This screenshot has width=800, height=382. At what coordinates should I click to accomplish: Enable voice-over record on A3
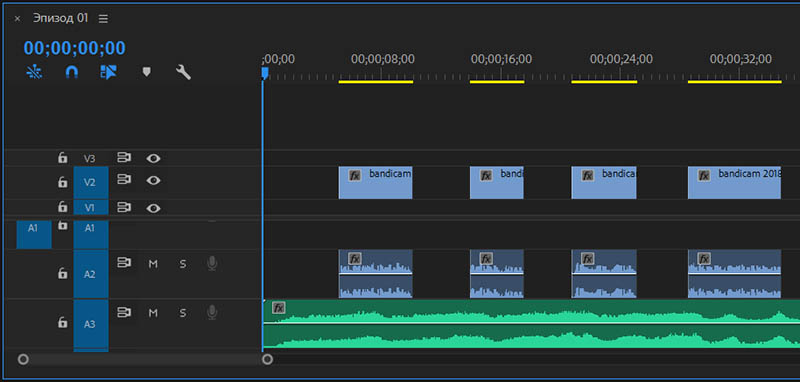(212, 313)
